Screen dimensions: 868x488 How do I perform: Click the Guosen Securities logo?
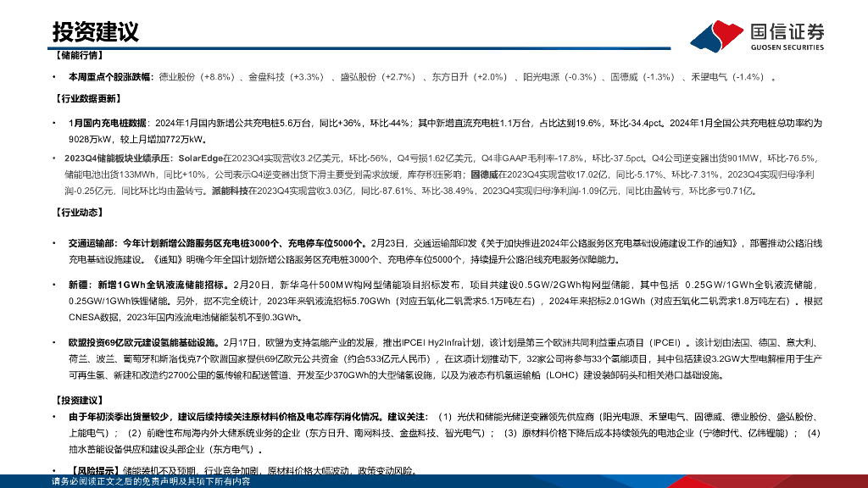pos(757,36)
